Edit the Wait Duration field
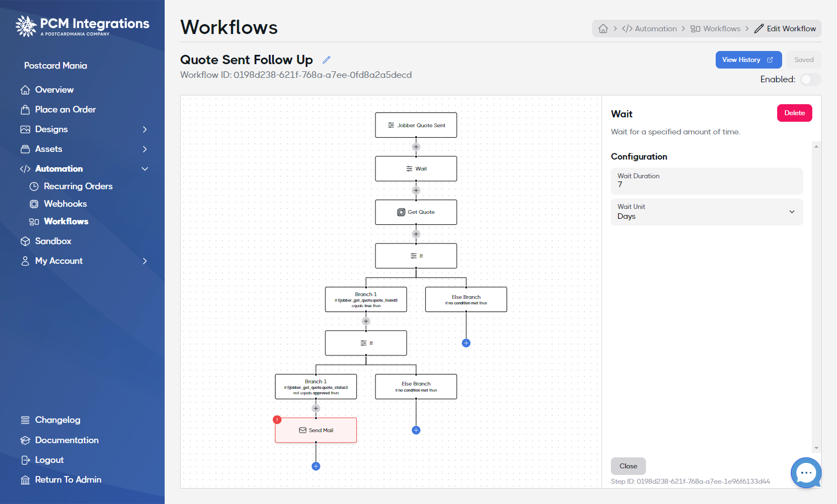This screenshot has width=837, height=504. click(x=707, y=181)
